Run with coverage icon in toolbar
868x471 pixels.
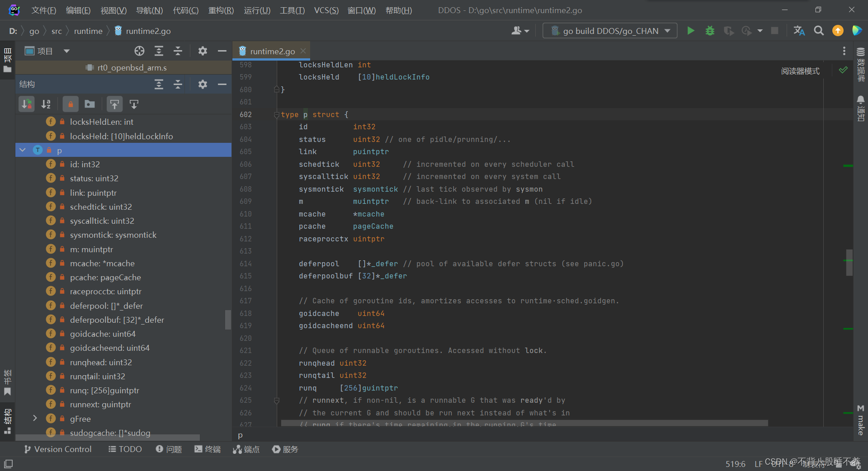click(x=728, y=31)
